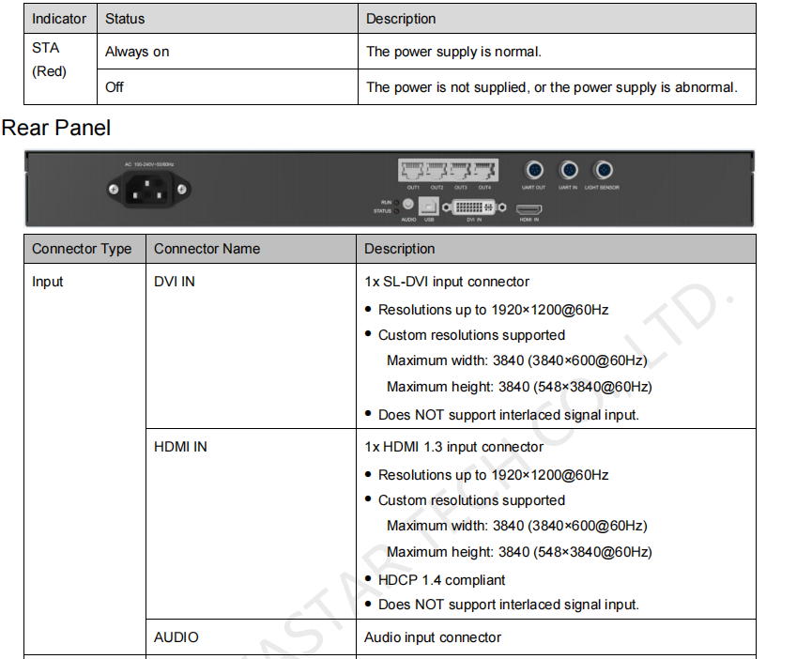Click the Rear Panel heading
Screen dimensions: 812x659
click(57, 129)
